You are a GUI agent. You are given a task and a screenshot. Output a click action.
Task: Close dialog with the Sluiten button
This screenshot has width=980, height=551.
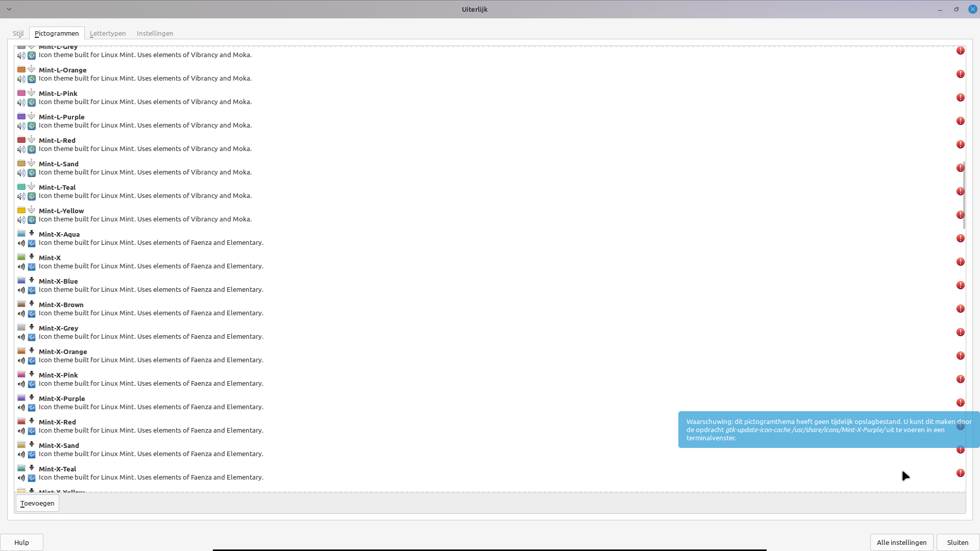tap(958, 542)
